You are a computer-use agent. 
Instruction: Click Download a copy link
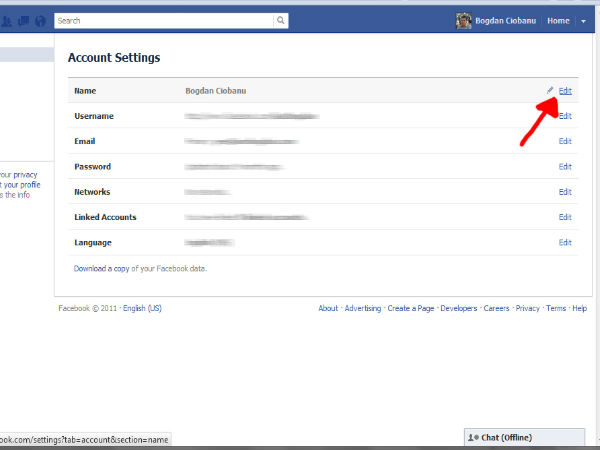coord(101,269)
